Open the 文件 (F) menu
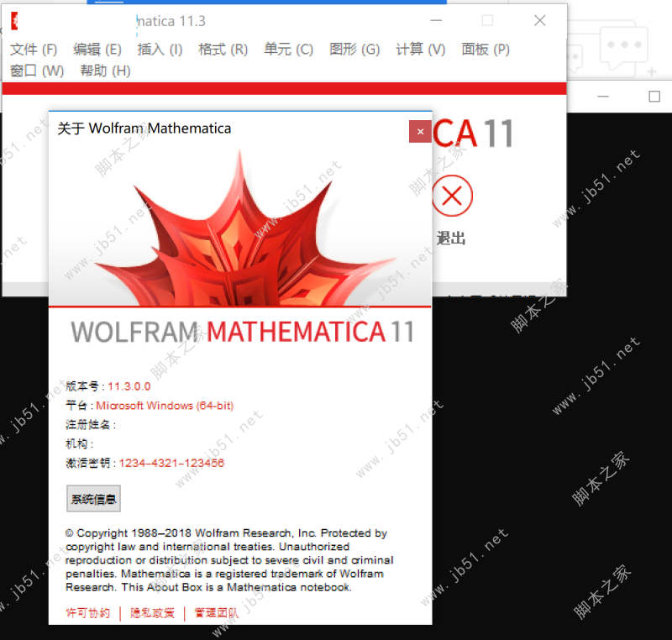 point(34,50)
